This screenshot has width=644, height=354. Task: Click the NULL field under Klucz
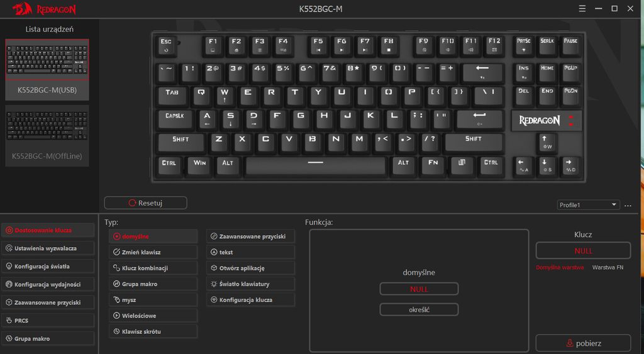pos(583,251)
